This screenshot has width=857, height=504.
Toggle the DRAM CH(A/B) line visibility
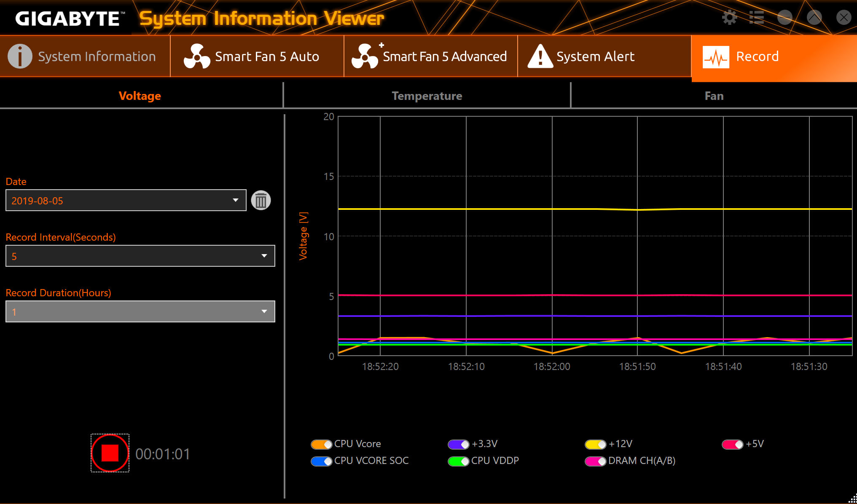point(596,461)
